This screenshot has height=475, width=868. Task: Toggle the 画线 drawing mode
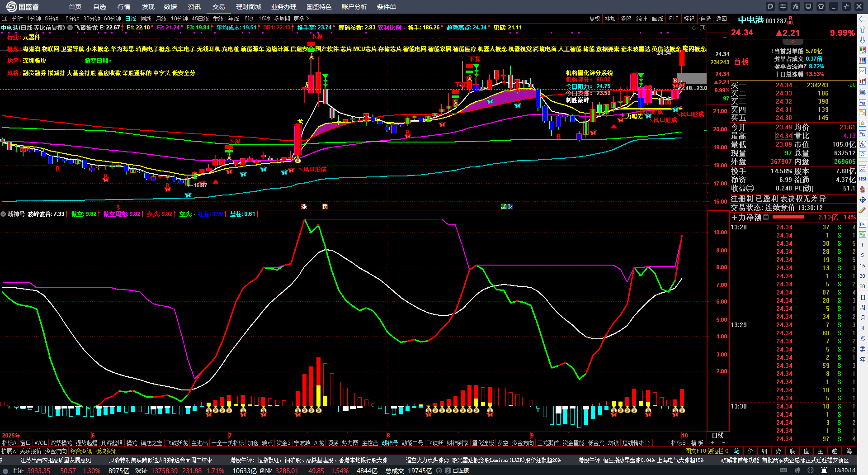tap(658, 19)
